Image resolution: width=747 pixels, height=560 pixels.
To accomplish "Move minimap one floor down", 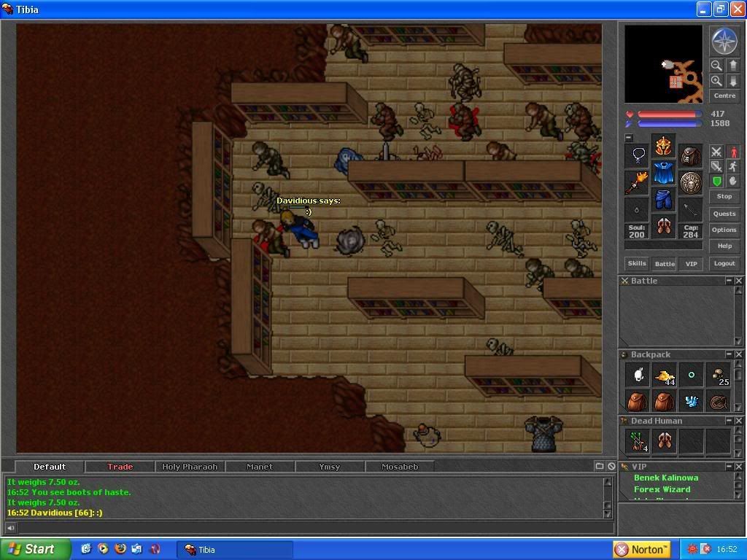I will [x=732, y=81].
